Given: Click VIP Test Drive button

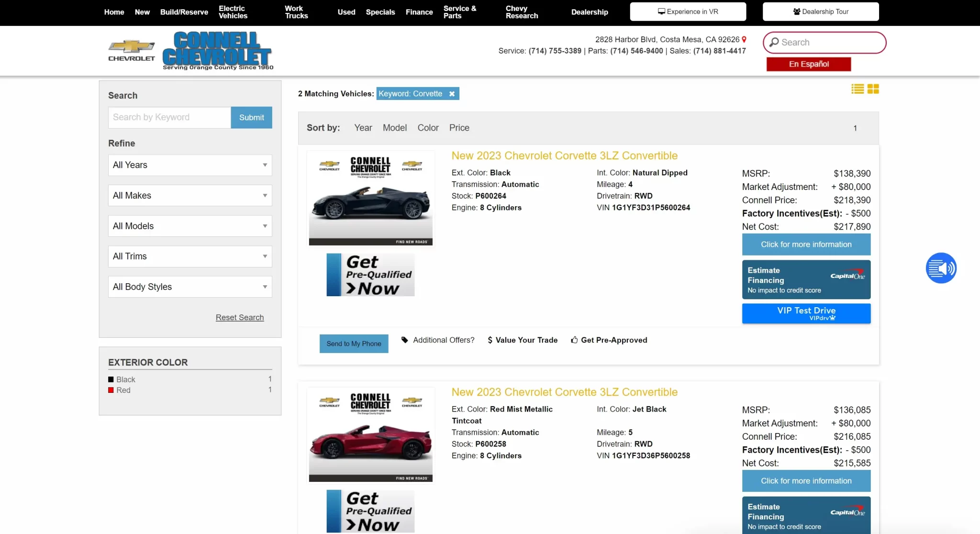Looking at the screenshot, I should coord(806,313).
